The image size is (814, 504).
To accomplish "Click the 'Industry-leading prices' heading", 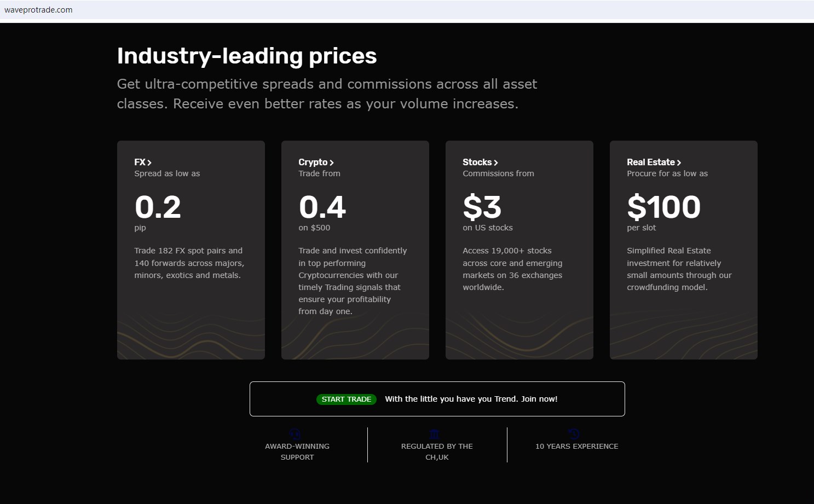I will [247, 56].
